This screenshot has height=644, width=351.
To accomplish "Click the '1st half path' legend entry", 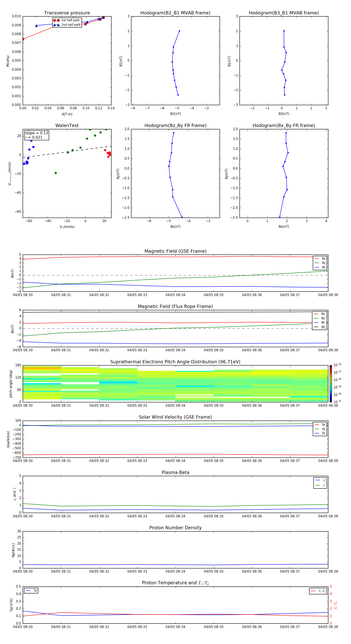I will (x=66, y=20).
